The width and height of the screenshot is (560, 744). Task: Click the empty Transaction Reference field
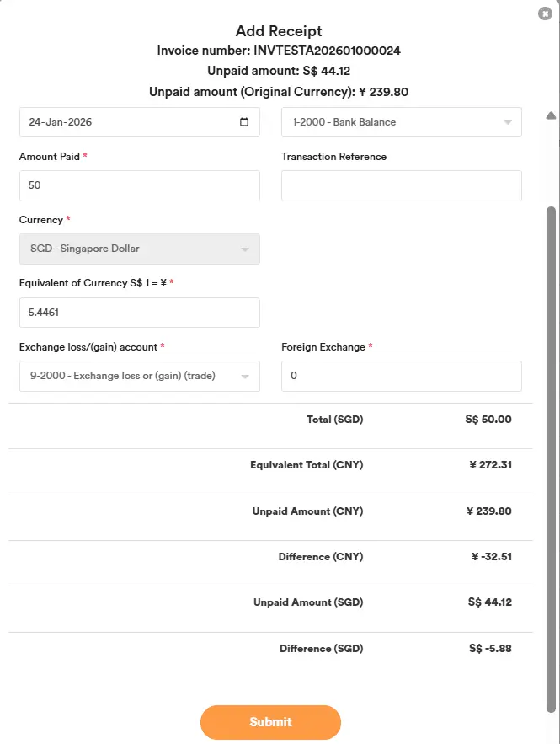click(401, 185)
